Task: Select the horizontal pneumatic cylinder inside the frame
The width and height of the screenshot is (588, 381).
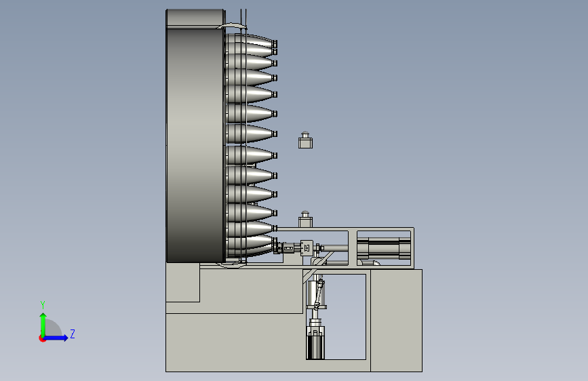Action: point(384,248)
